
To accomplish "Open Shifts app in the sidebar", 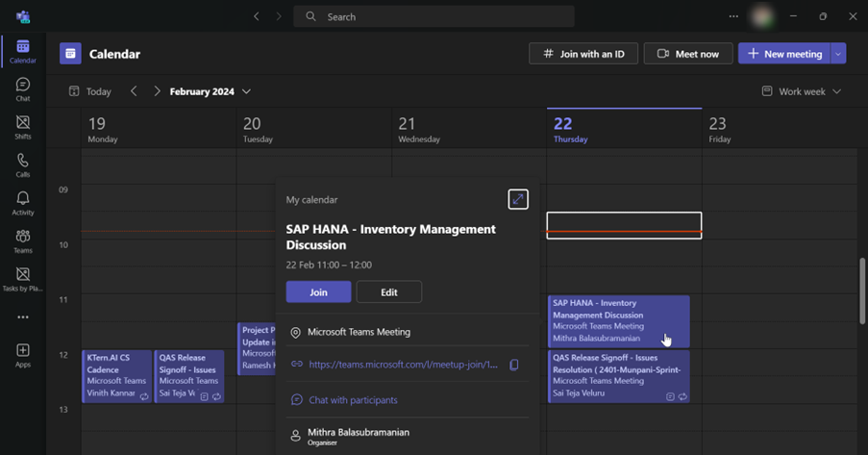I will point(23,128).
